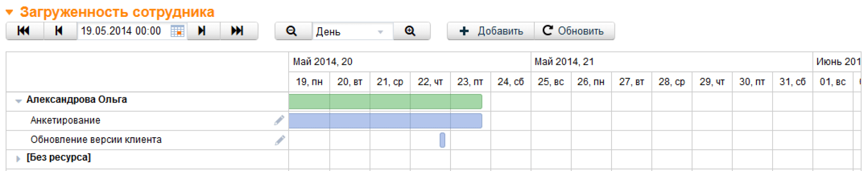Zoom in the timeline scale
The height and width of the screenshot is (171, 868).
411,31
